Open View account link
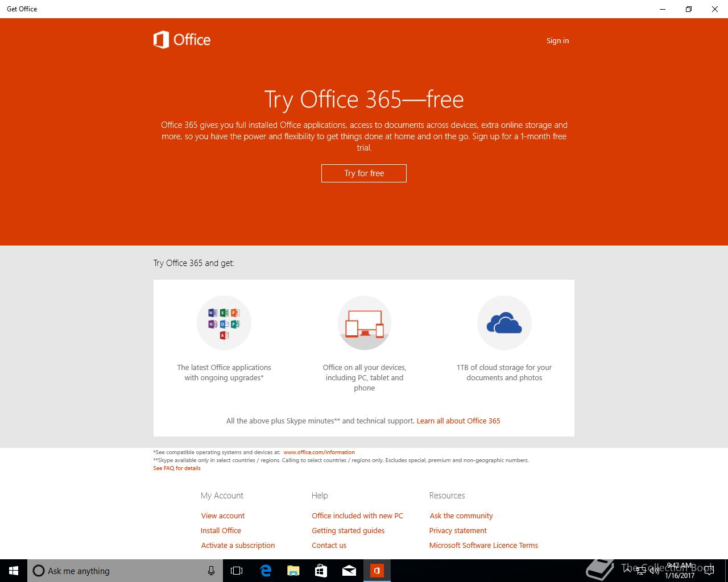Screen dimensions: 728x582 tap(223, 516)
